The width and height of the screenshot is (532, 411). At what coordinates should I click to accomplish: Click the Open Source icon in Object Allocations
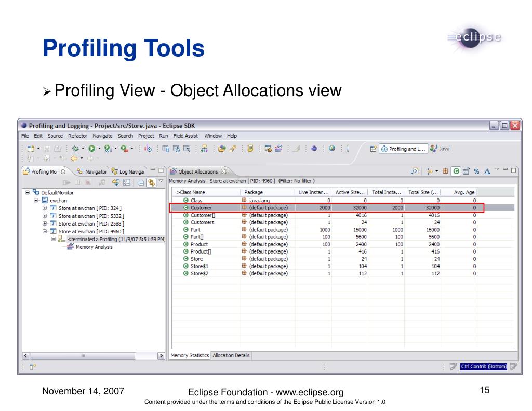(415, 171)
